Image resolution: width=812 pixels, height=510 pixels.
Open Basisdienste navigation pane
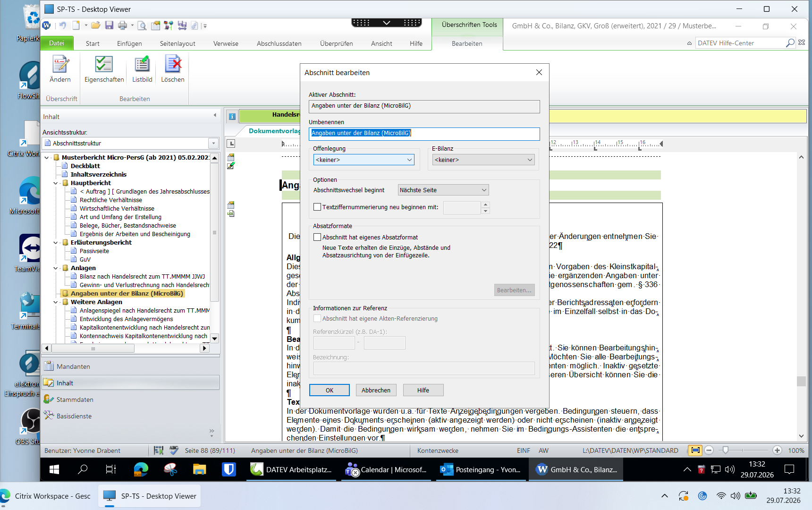pyautogui.click(x=130, y=416)
